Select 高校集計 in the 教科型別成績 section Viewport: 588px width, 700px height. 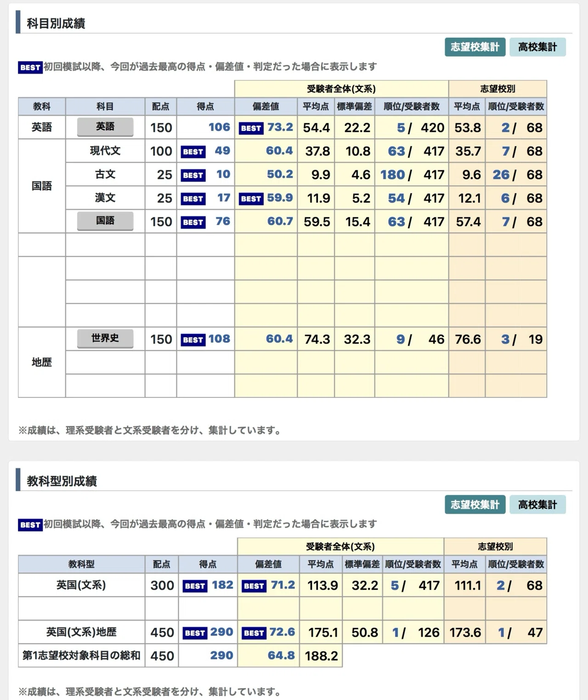click(537, 505)
